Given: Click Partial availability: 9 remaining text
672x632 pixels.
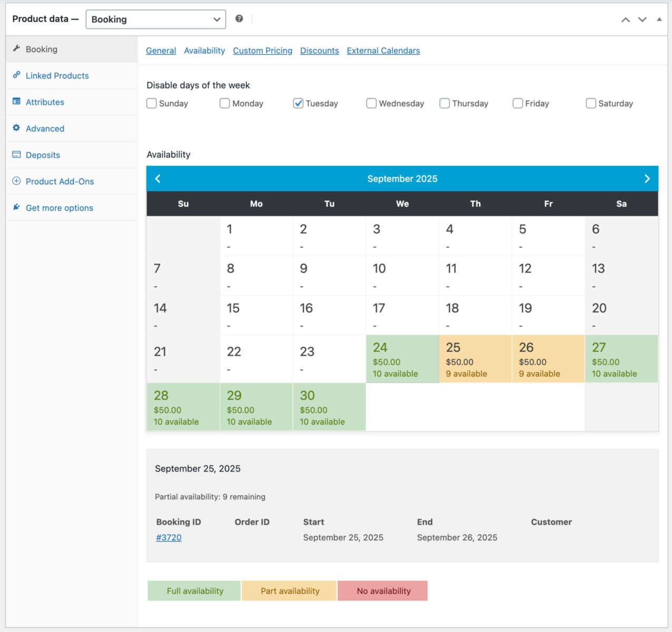Looking at the screenshot, I should point(210,497).
